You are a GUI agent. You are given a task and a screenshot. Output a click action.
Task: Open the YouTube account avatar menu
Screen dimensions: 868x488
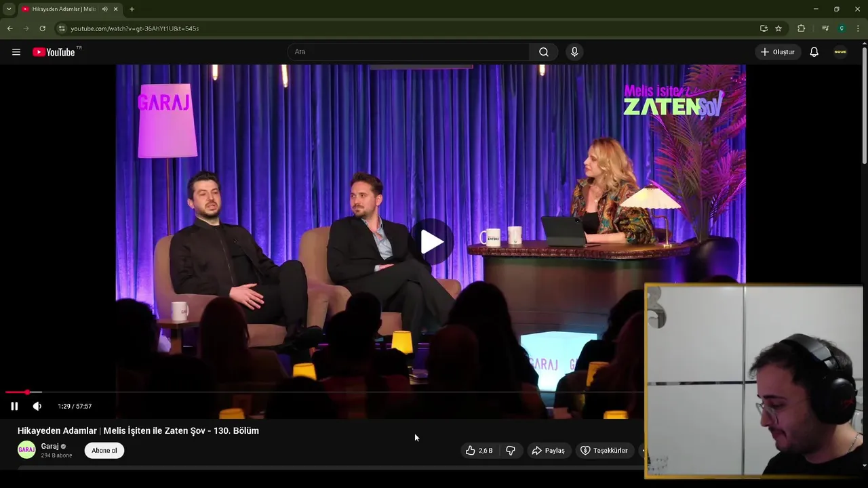[x=840, y=52]
